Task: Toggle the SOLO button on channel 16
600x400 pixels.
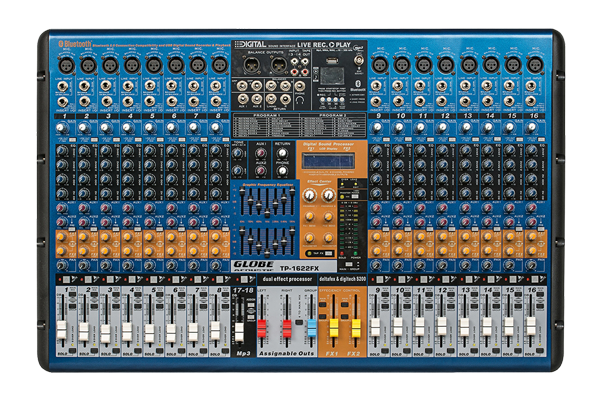Action: [540, 351]
